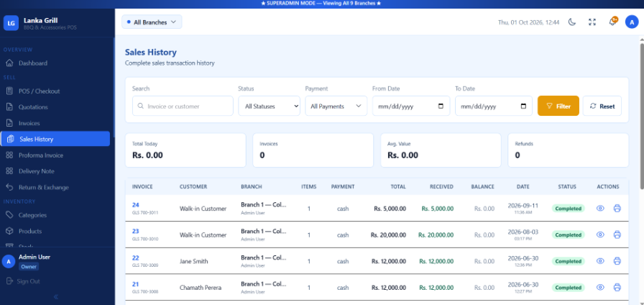View invoice 24 details eye icon

point(600,209)
